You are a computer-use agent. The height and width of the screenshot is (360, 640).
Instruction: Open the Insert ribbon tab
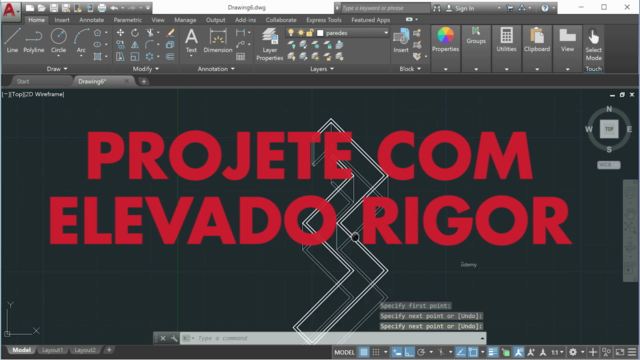(62, 20)
